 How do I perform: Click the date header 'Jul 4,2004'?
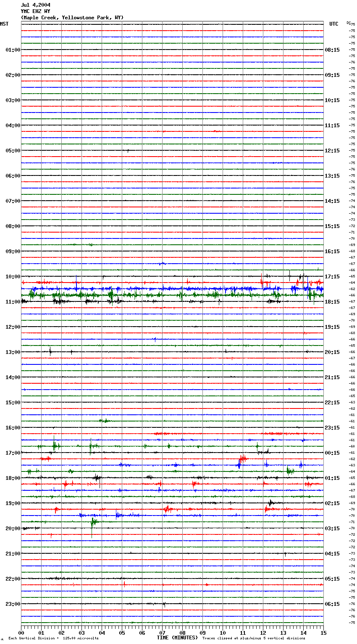click(x=36, y=5)
